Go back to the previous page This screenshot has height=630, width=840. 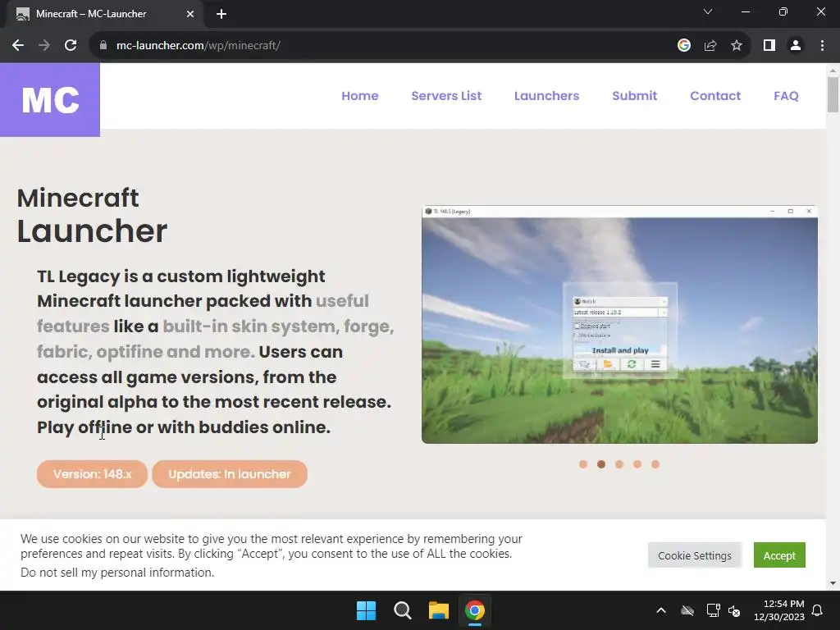pyautogui.click(x=18, y=46)
